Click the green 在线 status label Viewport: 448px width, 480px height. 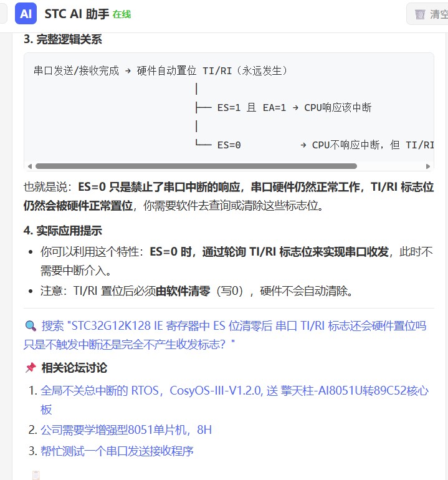click(122, 14)
